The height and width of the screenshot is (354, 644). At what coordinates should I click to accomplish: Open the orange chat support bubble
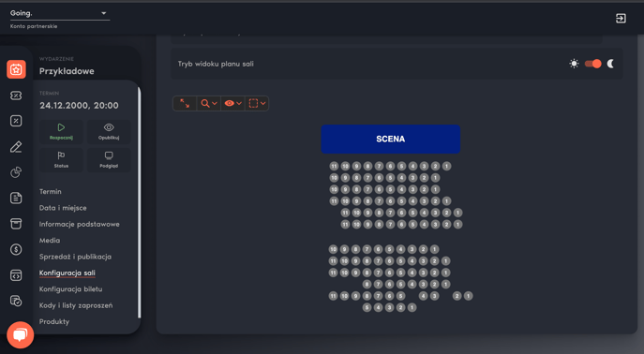click(20, 335)
